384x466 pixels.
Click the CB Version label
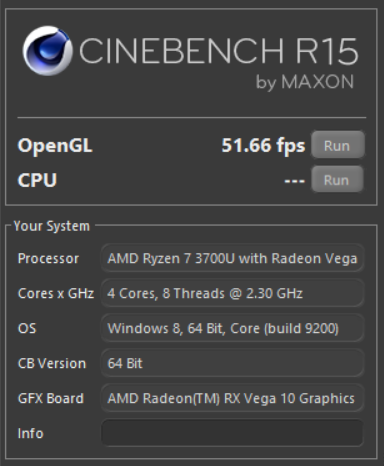click(52, 363)
